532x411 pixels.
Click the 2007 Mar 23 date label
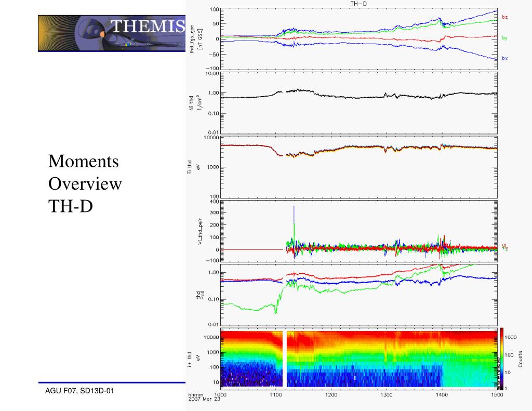tap(204, 399)
